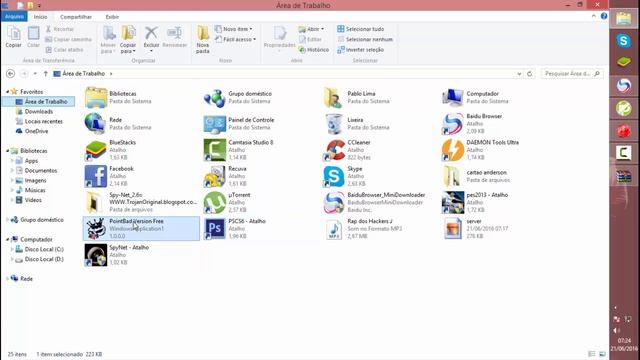640x360 pixels.
Task: Click the Copiar ribbon button
Action: pyautogui.click(x=13, y=37)
